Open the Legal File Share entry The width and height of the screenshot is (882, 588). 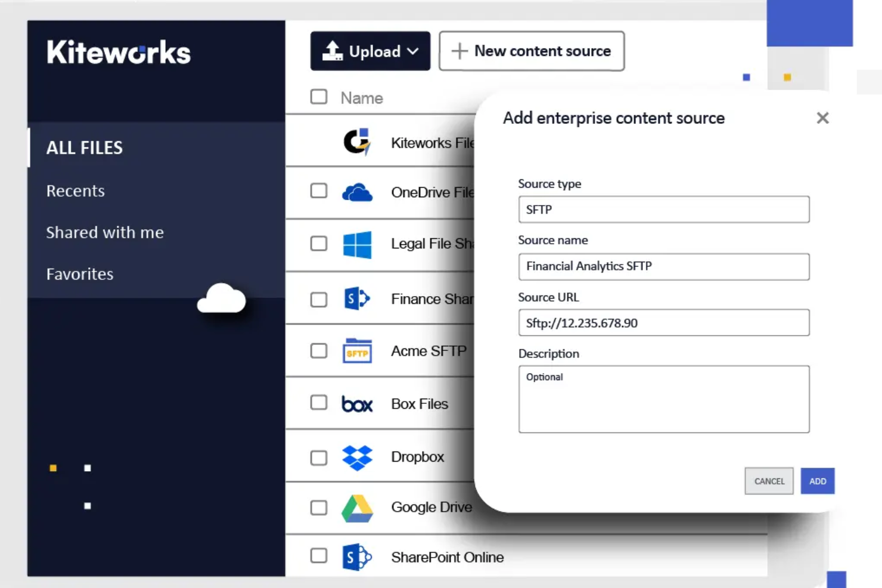point(433,244)
